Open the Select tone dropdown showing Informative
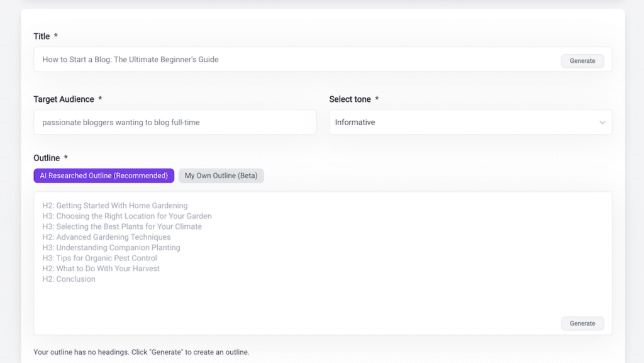Viewport: 644px width, 363px height. tap(470, 122)
